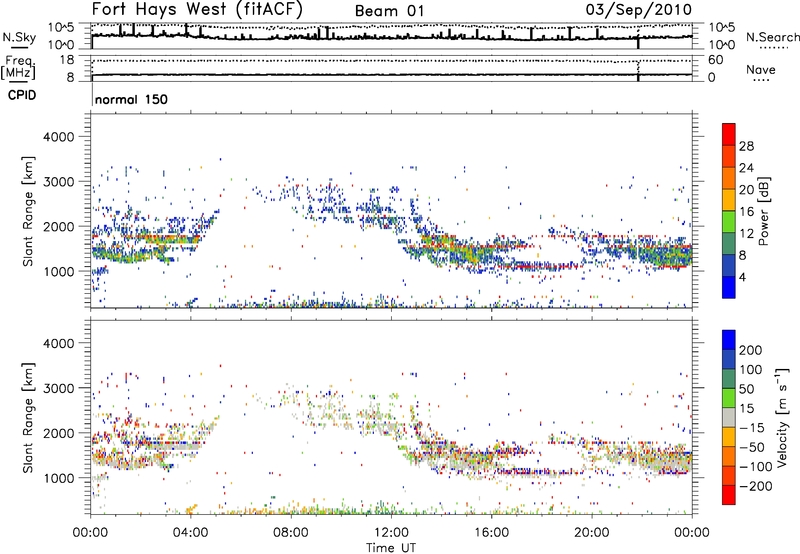800x554 pixels.
Task: Click inside the power scatter plot panel
Action: (391, 211)
